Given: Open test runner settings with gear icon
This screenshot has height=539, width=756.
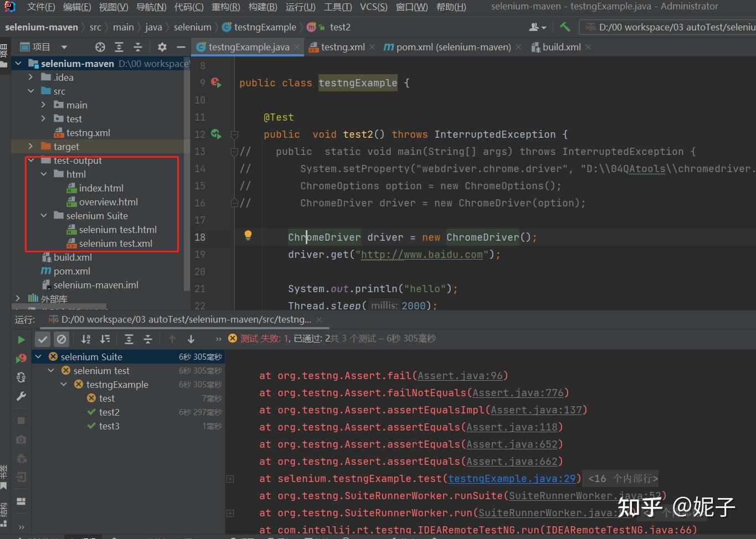Looking at the screenshot, I should (162, 46).
